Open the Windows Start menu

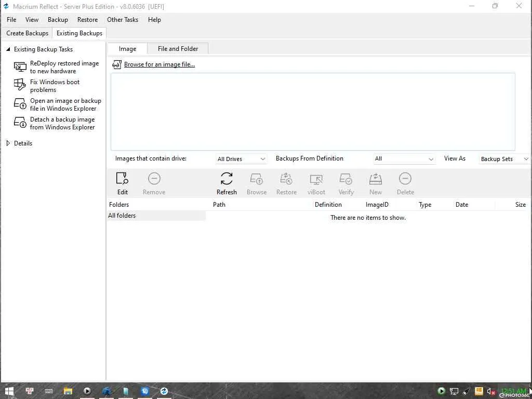click(x=9, y=391)
